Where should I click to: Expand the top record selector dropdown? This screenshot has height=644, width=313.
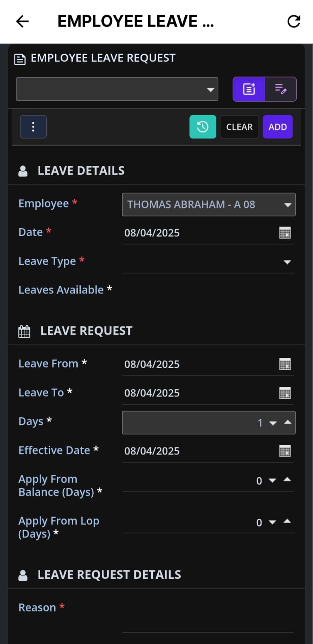point(210,89)
